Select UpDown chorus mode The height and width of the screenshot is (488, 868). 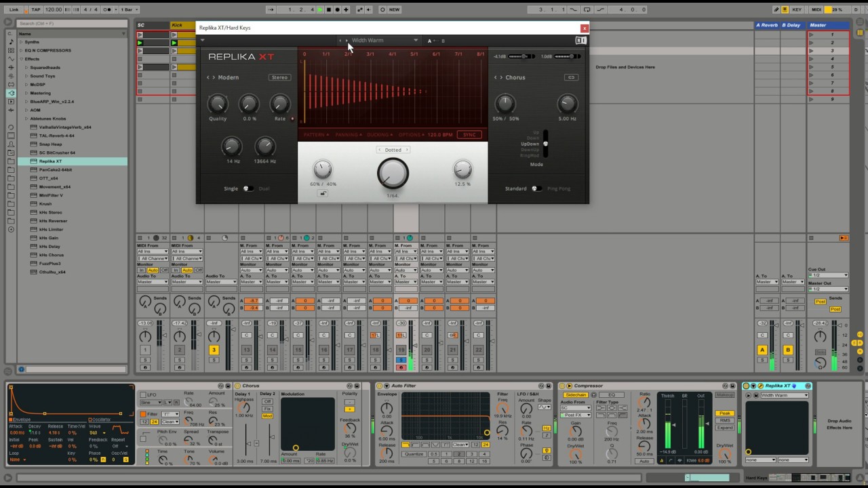pyautogui.click(x=530, y=144)
